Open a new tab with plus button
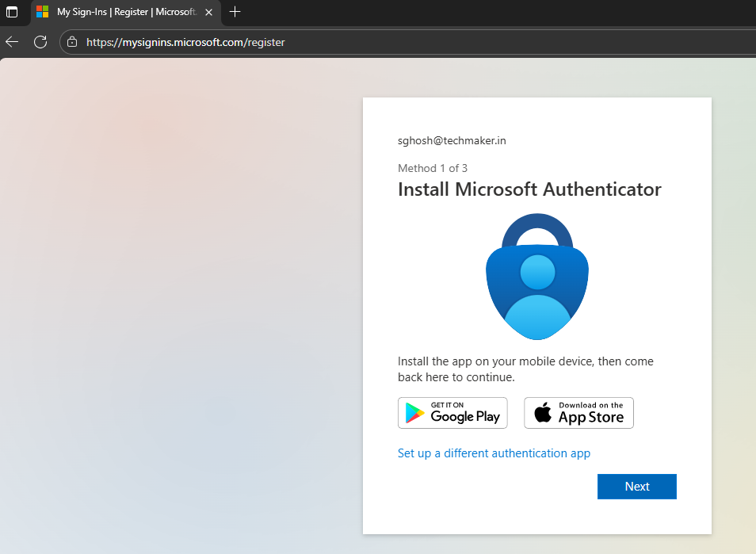756x554 pixels. (x=235, y=12)
